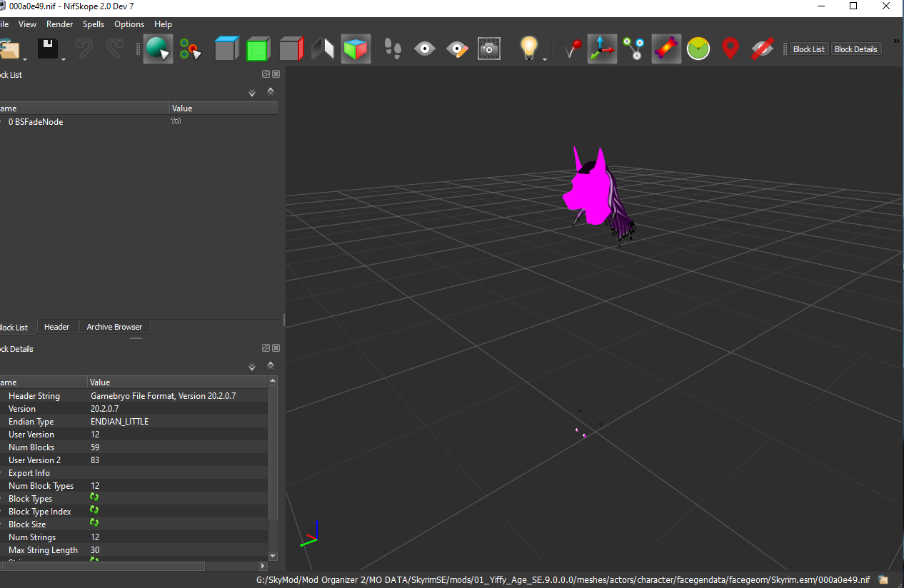This screenshot has height=588, width=904.
Task: Select the Num Blocks row
Action: click(x=134, y=447)
